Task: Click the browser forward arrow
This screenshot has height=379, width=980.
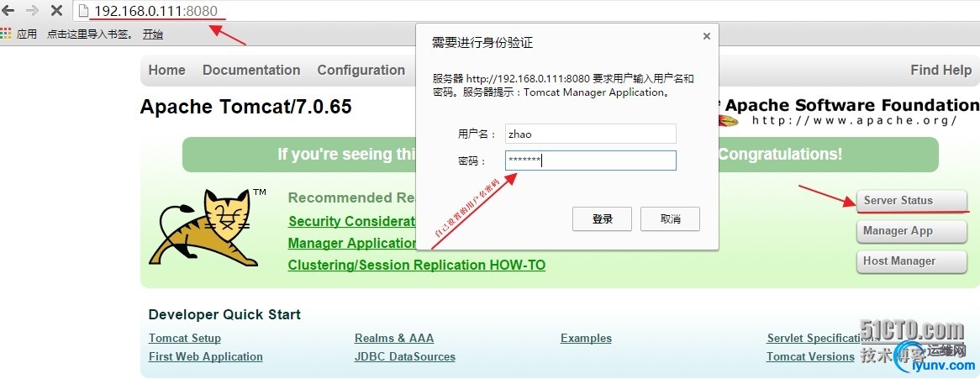Action: (x=33, y=11)
